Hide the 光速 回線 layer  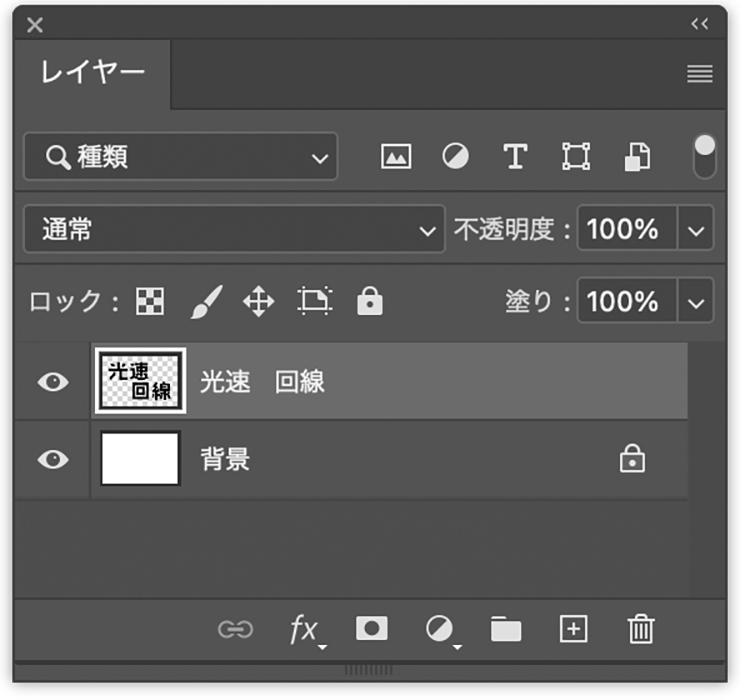point(53,382)
